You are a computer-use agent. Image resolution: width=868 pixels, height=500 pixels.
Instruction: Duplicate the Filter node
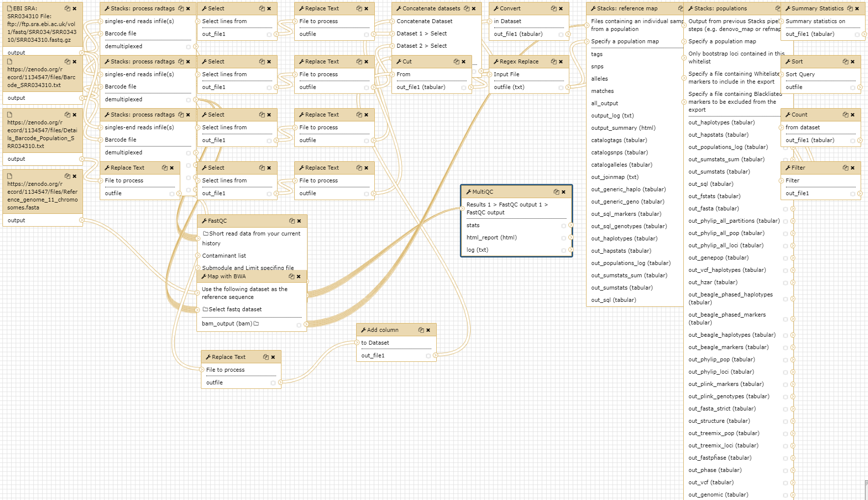(845, 168)
